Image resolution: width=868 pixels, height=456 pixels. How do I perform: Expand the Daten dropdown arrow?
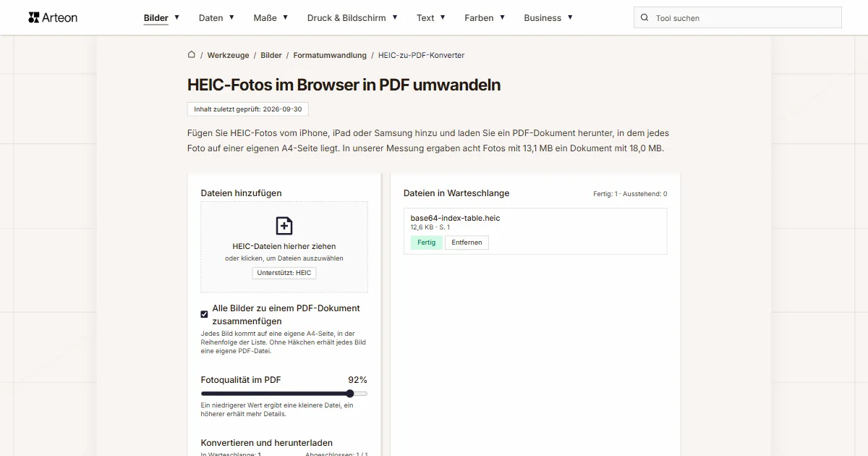231,17
